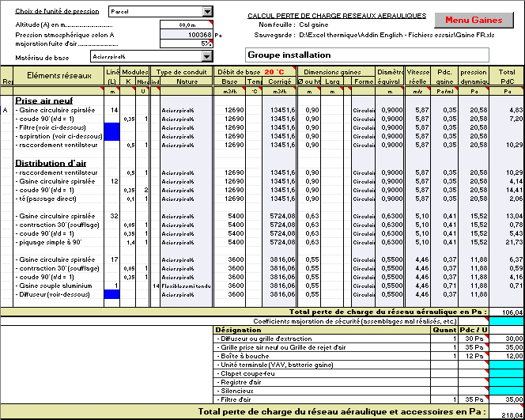The width and height of the screenshot is (525, 420).
Task: Click the Distribution d'air section heading
Action: pyautogui.click(x=49, y=163)
